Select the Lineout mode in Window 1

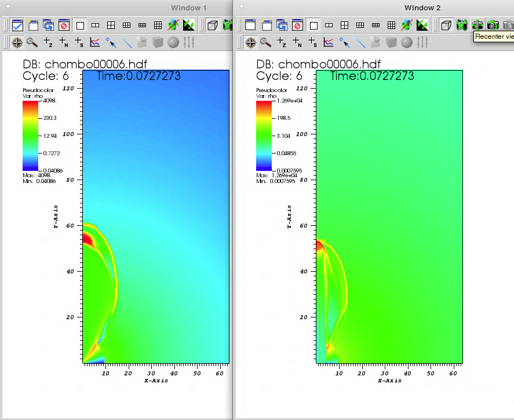(x=95, y=42)
